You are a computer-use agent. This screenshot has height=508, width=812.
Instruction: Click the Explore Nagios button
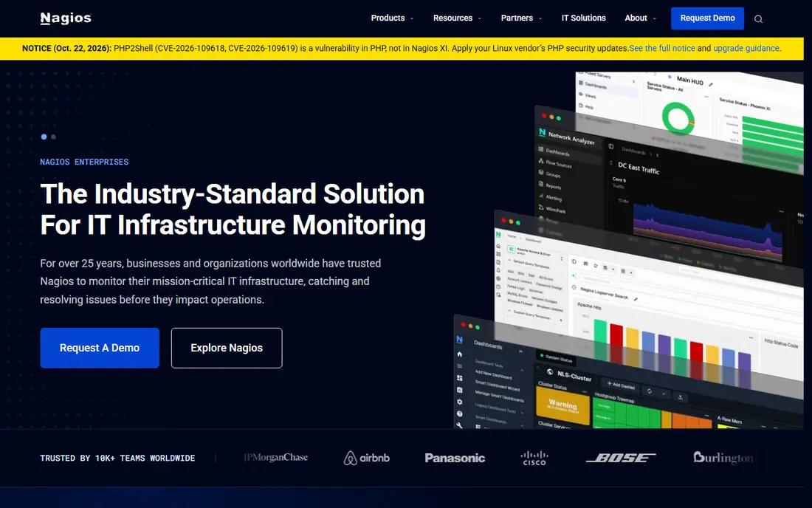tap(227, 348)
